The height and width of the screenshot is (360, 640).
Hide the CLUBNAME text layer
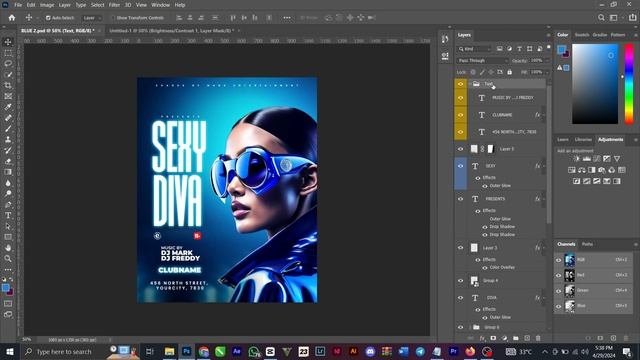[x=460, y=115]
